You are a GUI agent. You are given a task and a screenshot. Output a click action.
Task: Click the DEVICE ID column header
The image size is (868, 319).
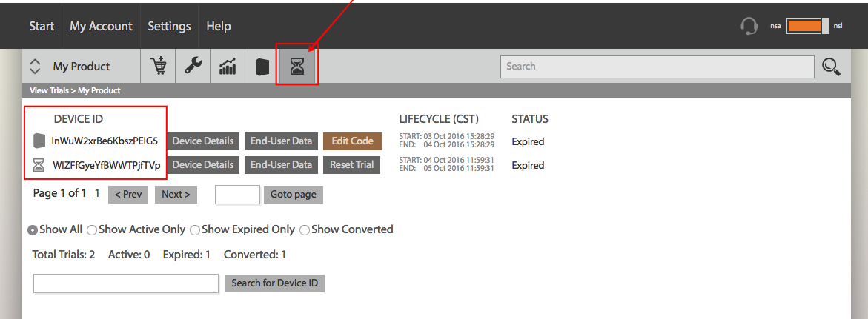(x=78, y=119)
